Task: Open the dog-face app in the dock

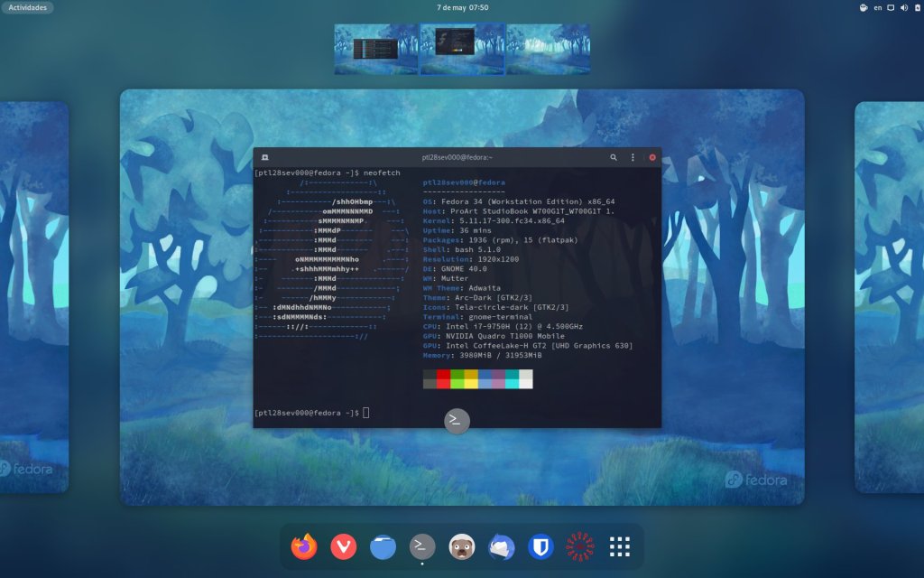Action: click(462, 546)
